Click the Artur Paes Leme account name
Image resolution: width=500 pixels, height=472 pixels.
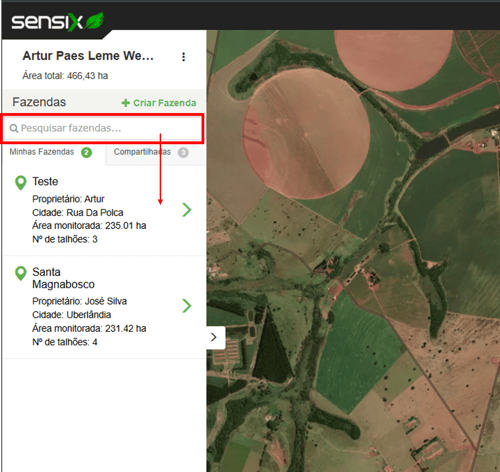tap(88, 56)
